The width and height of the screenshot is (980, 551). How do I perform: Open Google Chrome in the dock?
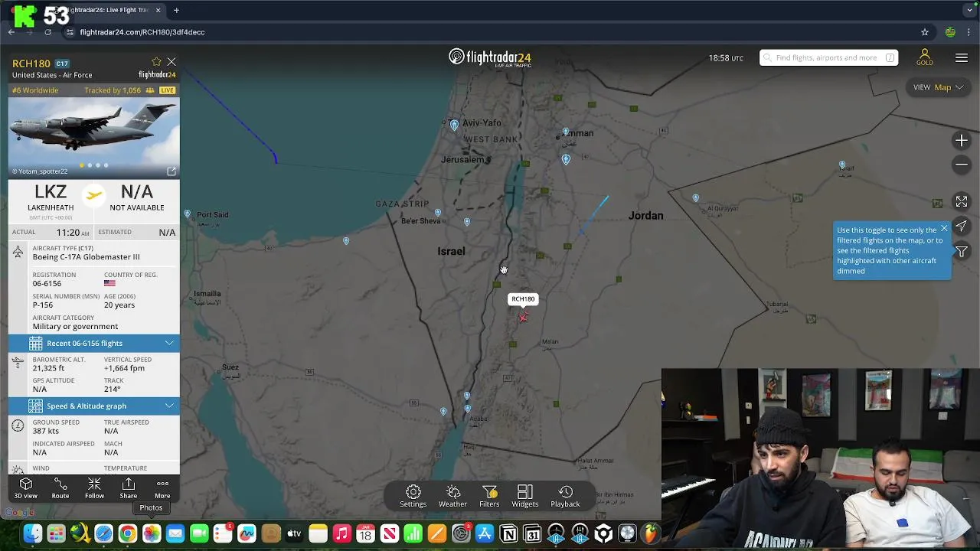pyautogui.click(x=128, y=533)
